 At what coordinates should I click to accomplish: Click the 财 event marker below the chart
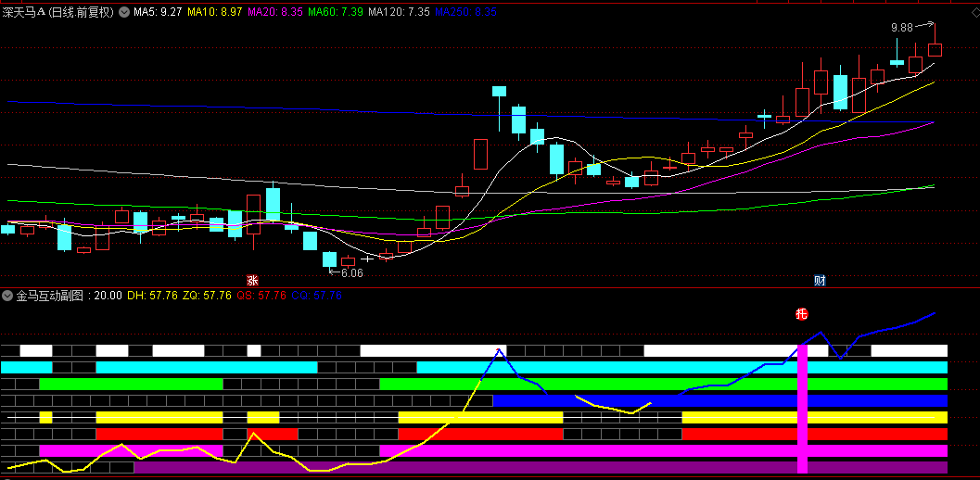(x=820, y=280)
